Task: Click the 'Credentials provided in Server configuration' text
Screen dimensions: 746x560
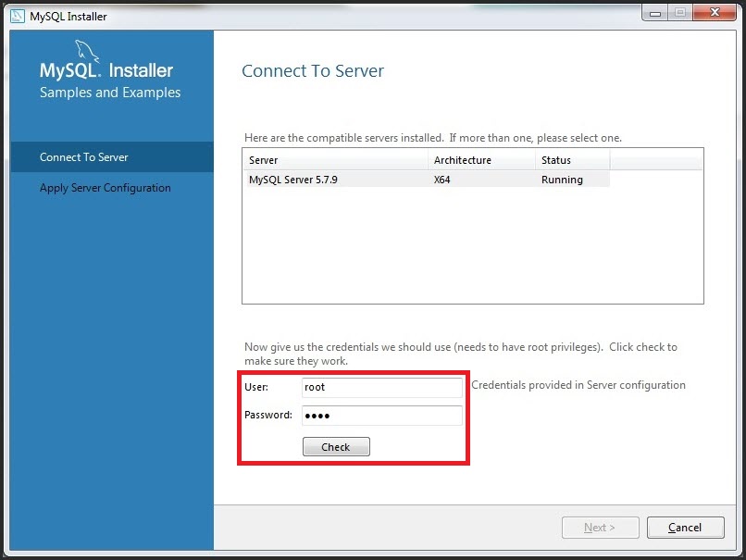Action: click(x=578, y=385)
